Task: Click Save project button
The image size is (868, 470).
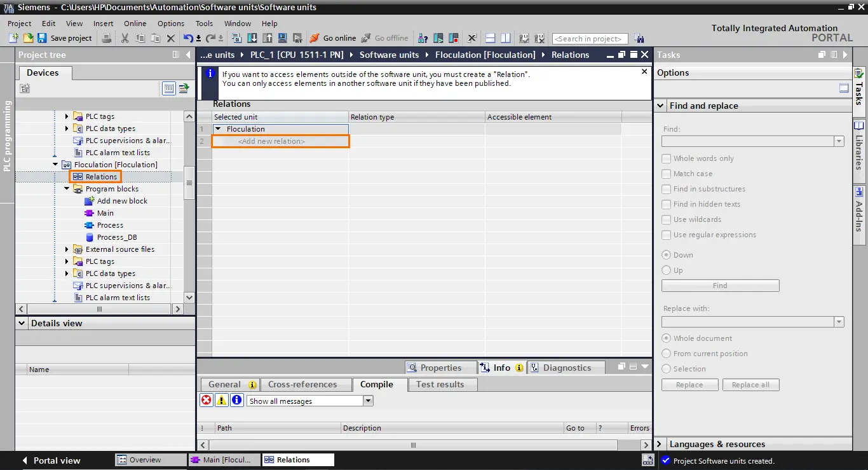Action: pos(65,38)
